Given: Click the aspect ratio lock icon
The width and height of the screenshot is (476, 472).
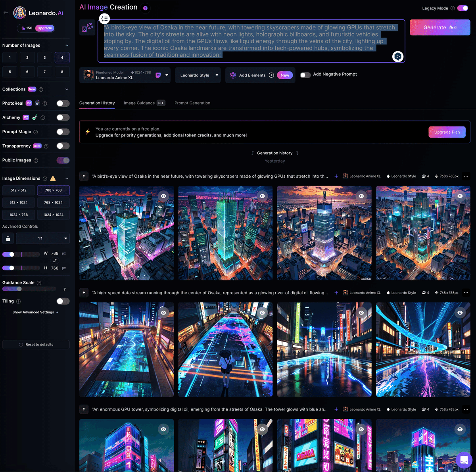Looking at the screenshot, I should 8,238.
